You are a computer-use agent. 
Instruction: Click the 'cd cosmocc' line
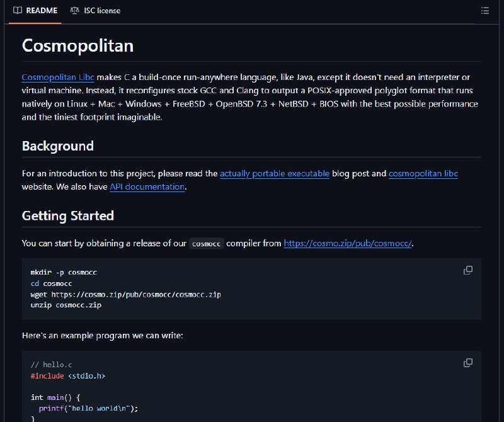pos(51,283)
